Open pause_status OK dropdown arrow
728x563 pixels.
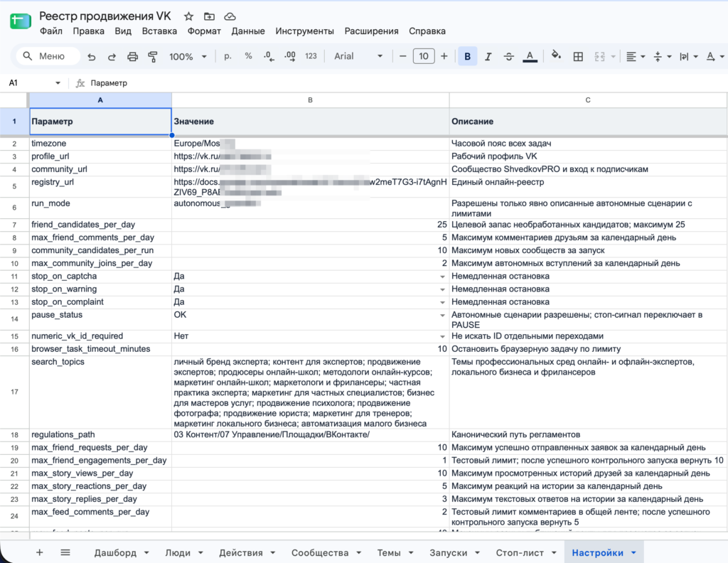[x=442, y=315]
